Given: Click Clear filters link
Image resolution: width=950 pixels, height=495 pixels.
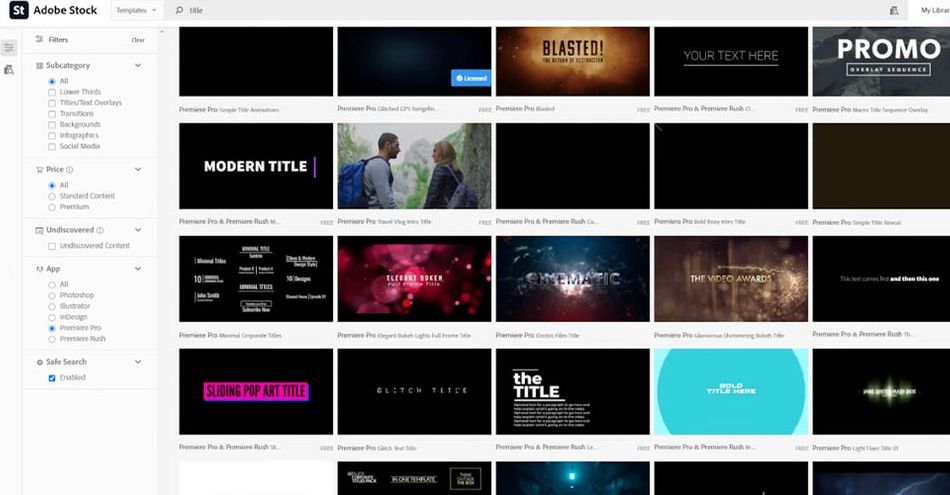Looking at the screenshot, I should [x=138, y=40].
